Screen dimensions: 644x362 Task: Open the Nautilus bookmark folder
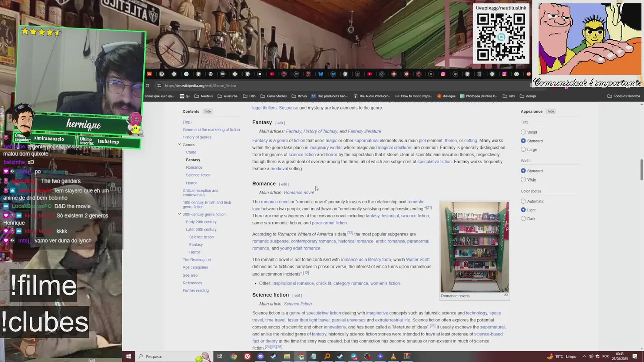[204, 96]
